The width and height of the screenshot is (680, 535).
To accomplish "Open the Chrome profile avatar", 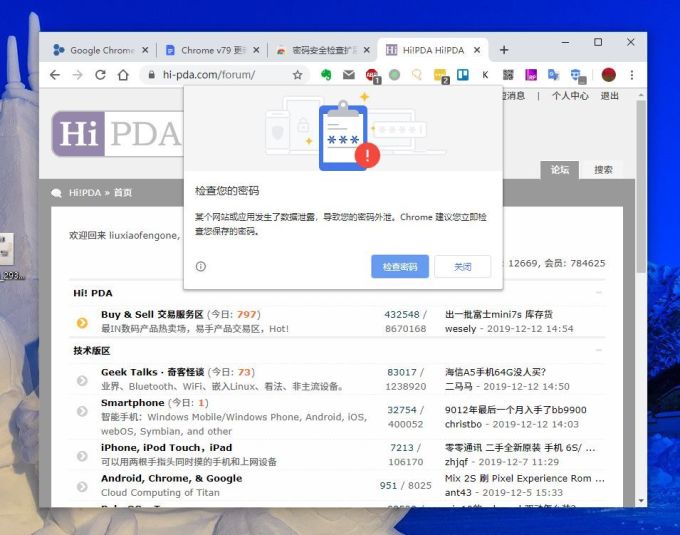I will (608, 75).
